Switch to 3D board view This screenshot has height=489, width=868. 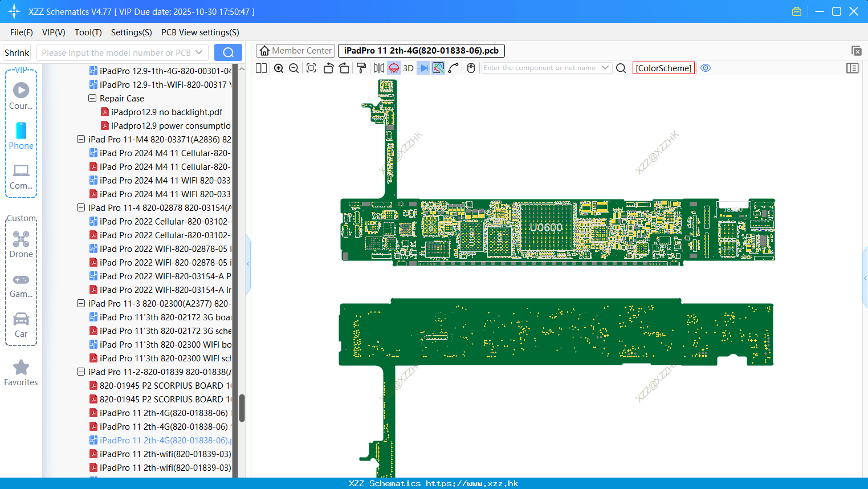(x=408, y=68)
